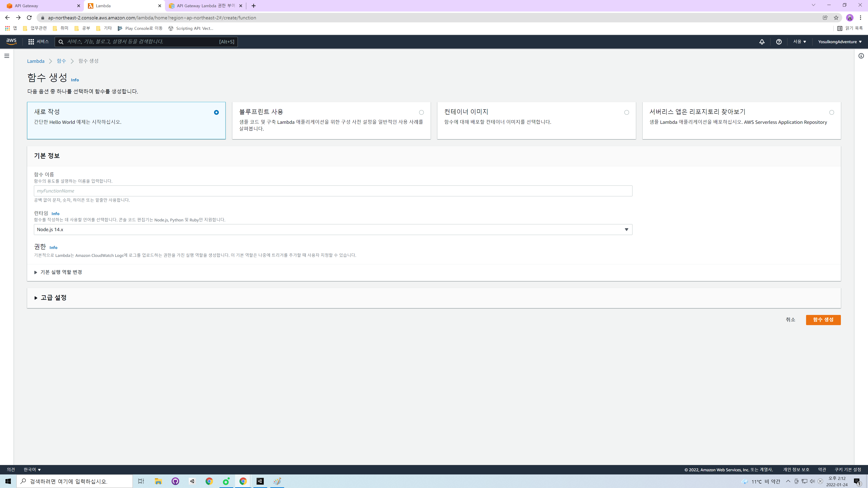This screenshot has width=868, height=488.
Task: Open the 약관 terms footer link
Action: 822,469
